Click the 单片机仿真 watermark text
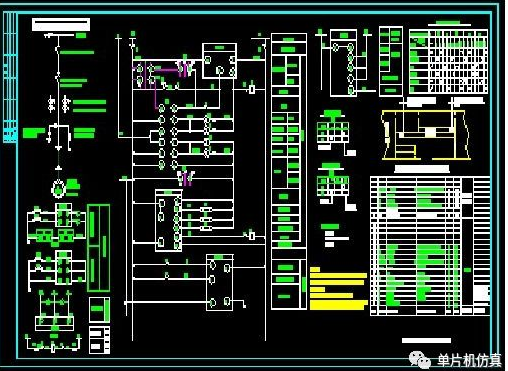 click(x=469, y=360)
